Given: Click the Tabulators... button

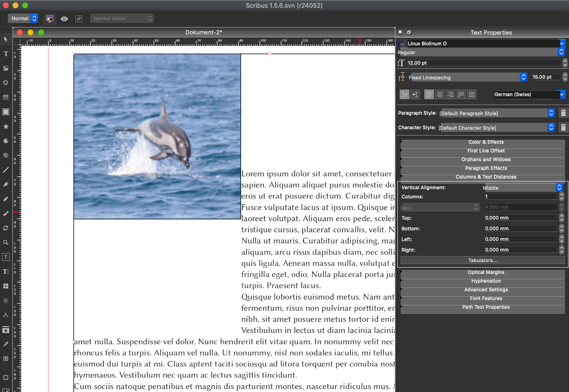Looking at the screenshot, I should 482,260.
